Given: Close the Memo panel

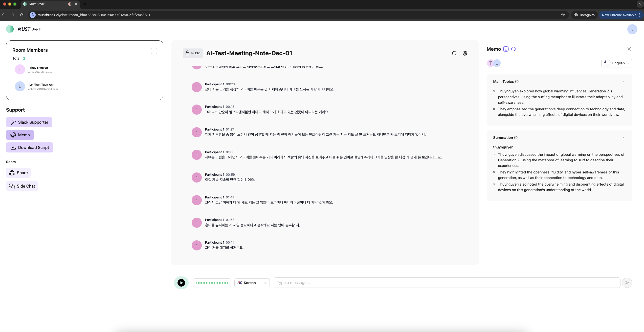Looking at the screenshot, I should (629, 49).
